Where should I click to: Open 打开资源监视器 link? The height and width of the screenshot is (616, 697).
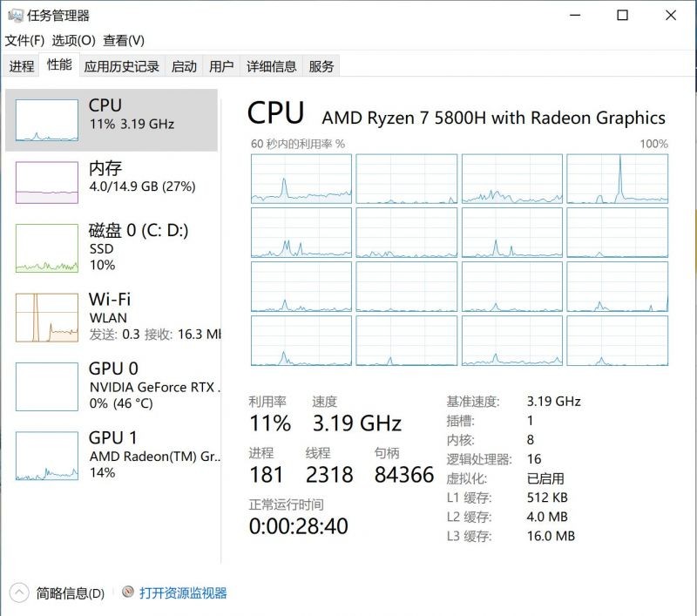pos(183,592)
